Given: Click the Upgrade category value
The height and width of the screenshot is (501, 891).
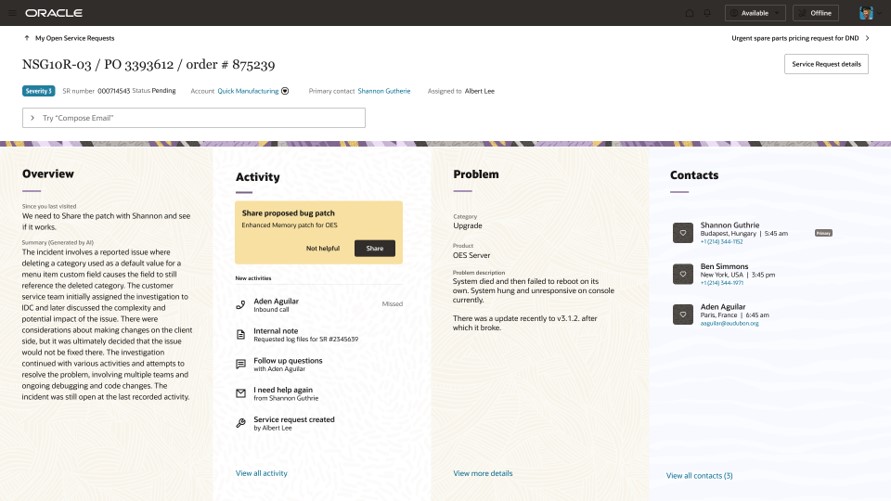Looking at the screenshot, I should pos(467,226).
